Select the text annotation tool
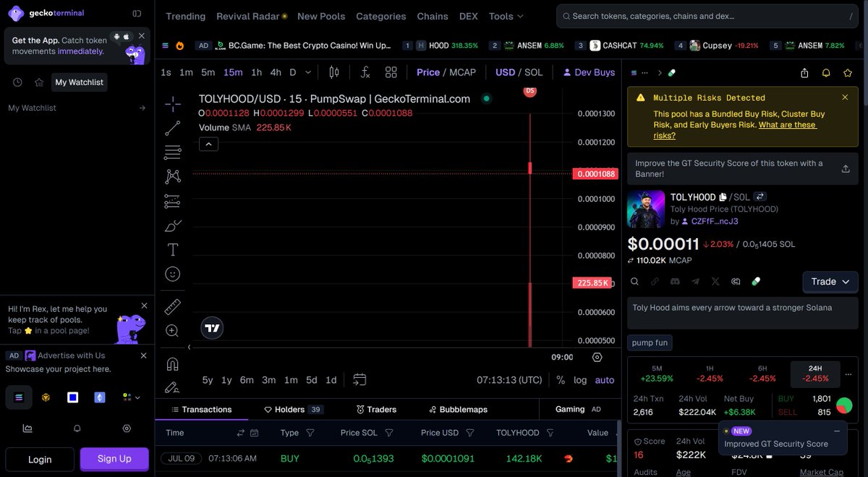Image resolution: width=868 pixels, height=477 pixels. pyautogui.click(x=172, y=250)
